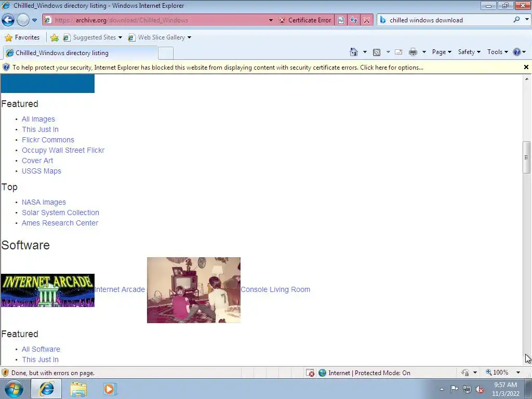Open the NASA Images link
Image resolution: width=532 pixels, height=399 pixels.
44,202
